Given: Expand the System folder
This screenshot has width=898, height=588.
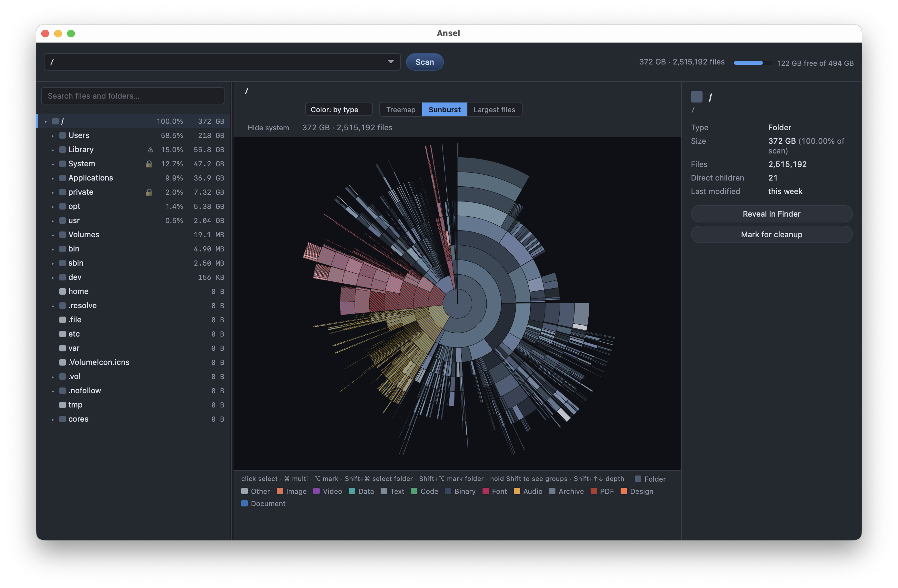Looking at the screenshot, I should (x=53, y=164).
